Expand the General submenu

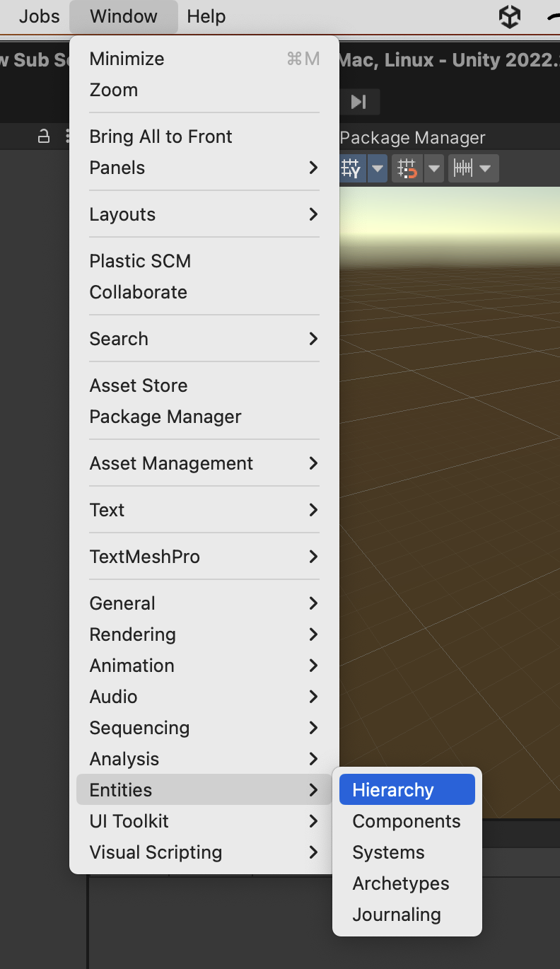[x=204, y=603]
